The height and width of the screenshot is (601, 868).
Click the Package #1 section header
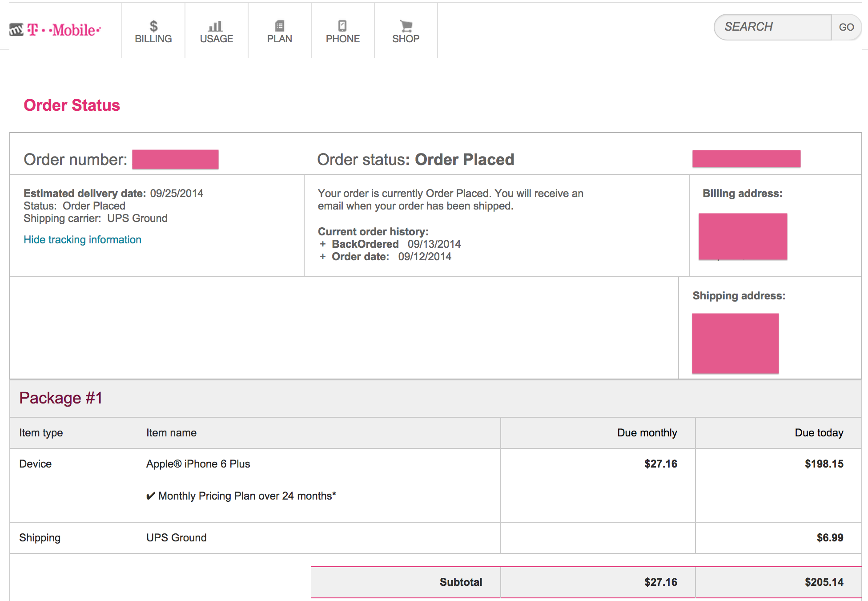(61, 398)
